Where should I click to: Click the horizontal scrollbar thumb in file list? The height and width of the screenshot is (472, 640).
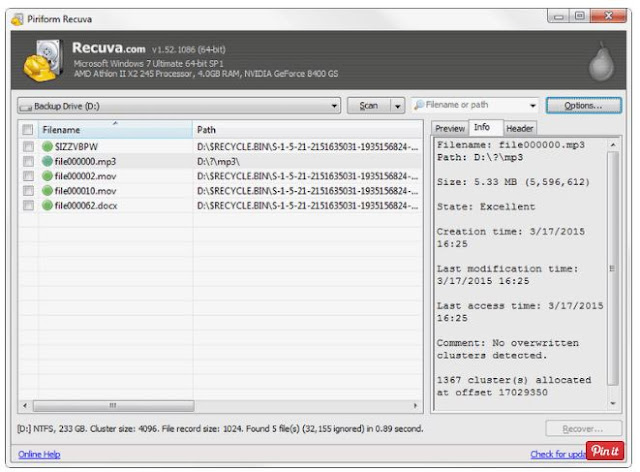(x=113, y=405)
